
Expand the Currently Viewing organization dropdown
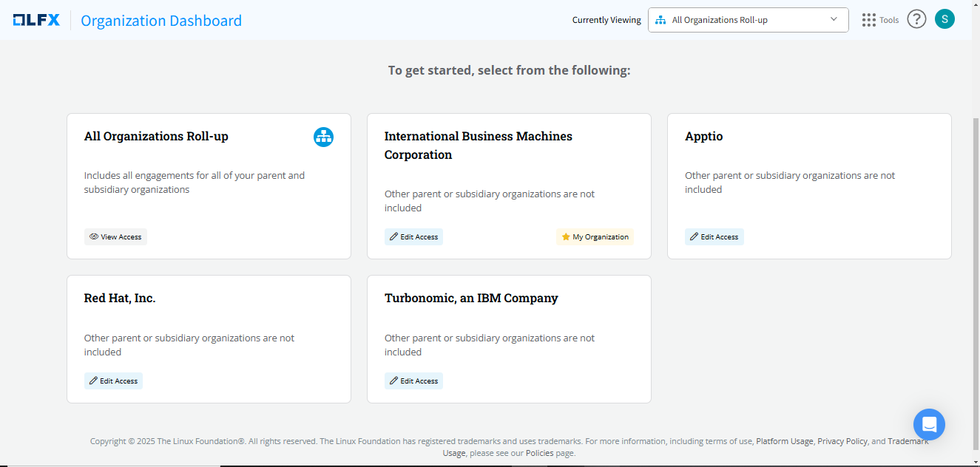click(x=748, y=20)
